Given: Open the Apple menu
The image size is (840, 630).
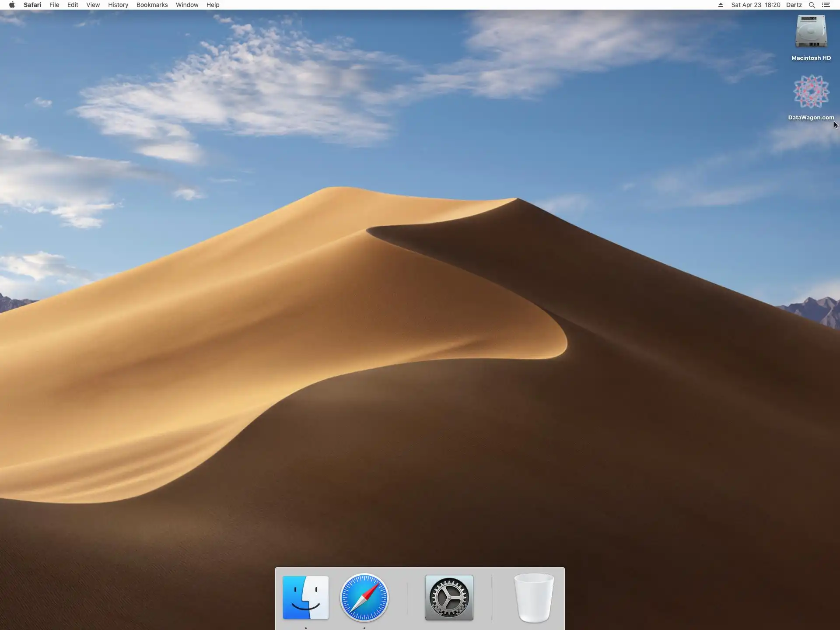Looking at the screenshot, I should point(12,5).
